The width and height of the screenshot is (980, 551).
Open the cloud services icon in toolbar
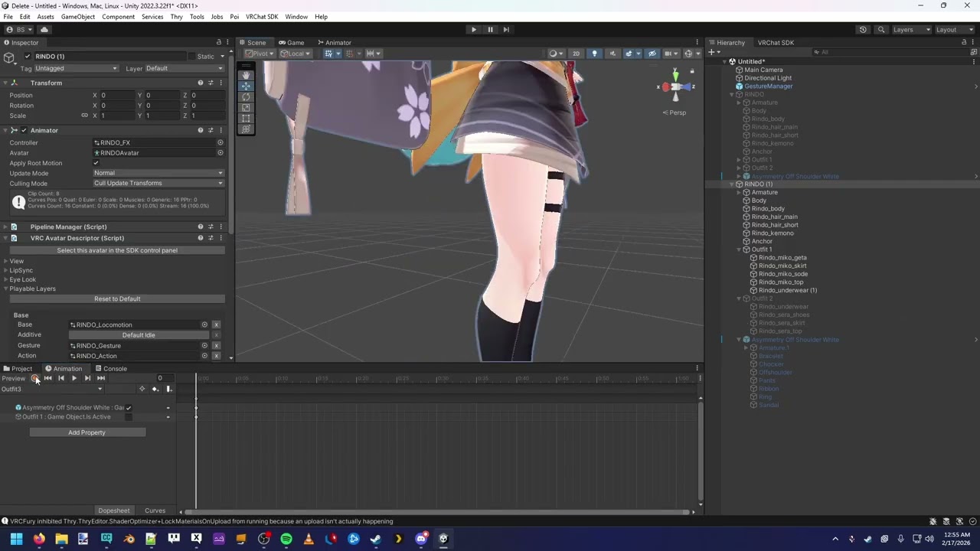[44, 30]
